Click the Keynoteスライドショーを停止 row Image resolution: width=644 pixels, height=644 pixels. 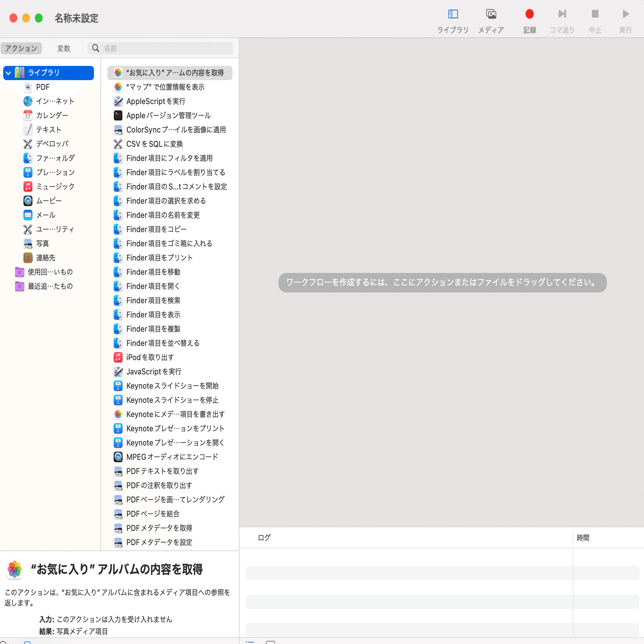tap(170, 400)
